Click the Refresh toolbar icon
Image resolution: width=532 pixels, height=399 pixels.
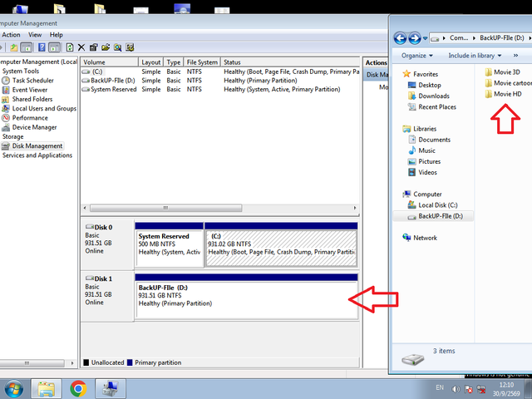pyautogui.click(x=70, y=47)
